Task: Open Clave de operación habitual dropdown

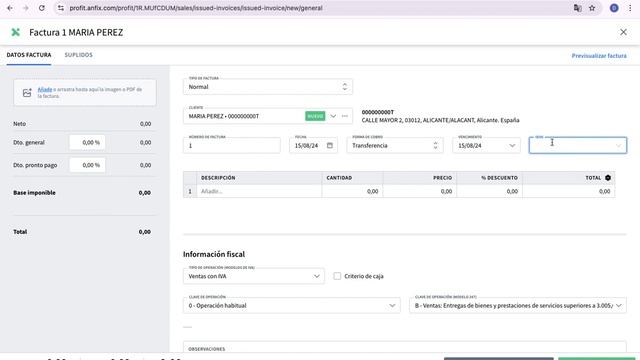Action: click(x=291, y=305)
